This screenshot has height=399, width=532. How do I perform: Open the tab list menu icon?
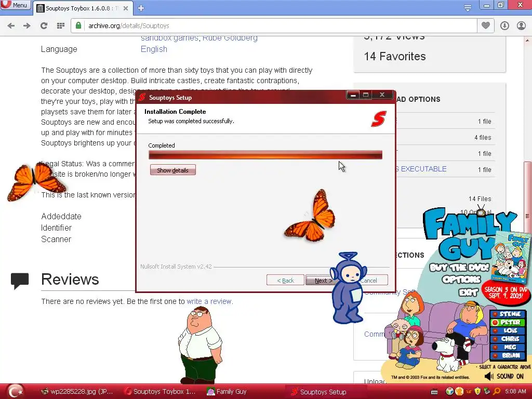click(x=468, y=8)
